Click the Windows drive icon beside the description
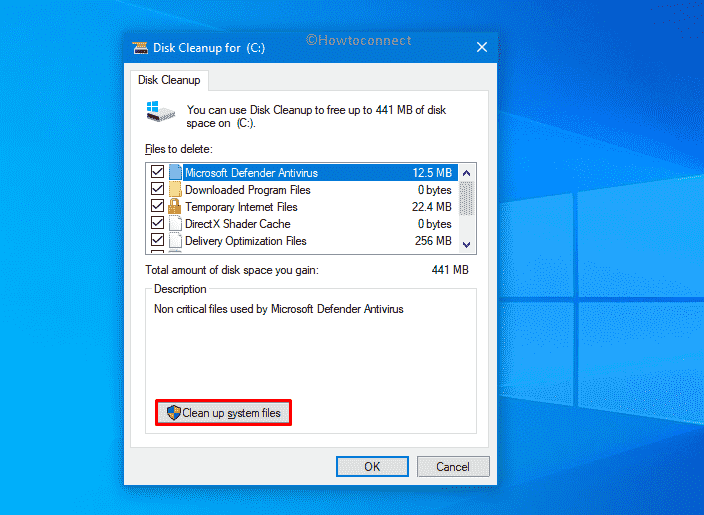The image size is (704, 515). click(160, 111)
